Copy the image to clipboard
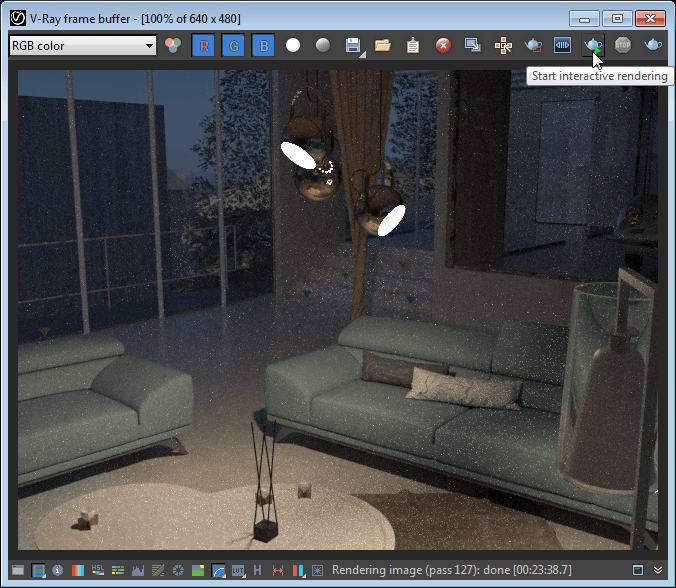The width and height of the screenshot is (676, 588). 413,45
